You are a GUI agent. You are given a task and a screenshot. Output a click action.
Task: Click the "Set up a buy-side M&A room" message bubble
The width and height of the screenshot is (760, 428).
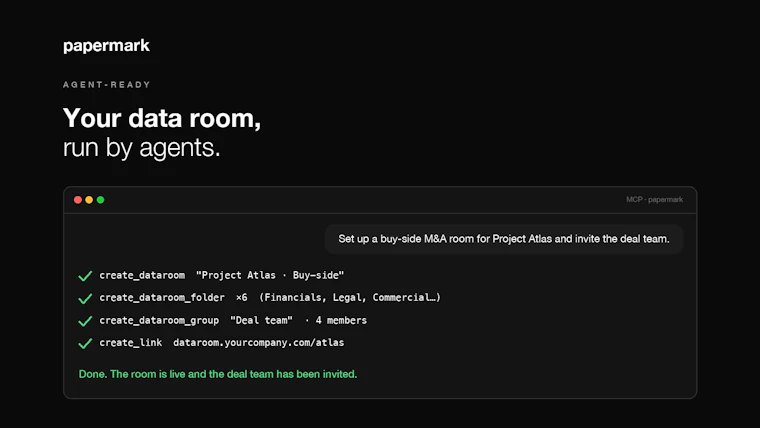click(504, 239)
